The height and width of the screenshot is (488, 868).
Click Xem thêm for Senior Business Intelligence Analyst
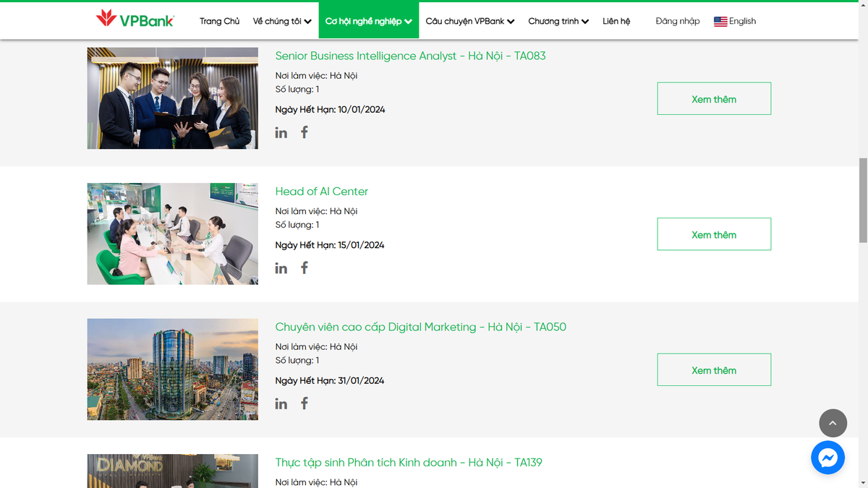(x=714, y=99)
